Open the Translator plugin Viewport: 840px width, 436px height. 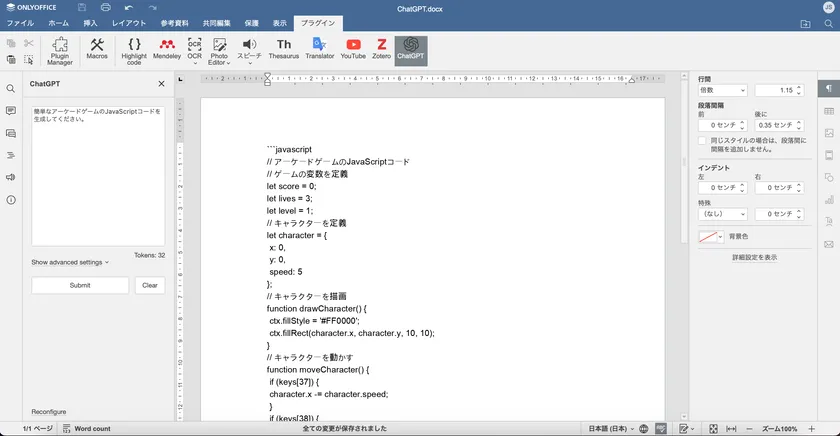click(x=320, y=50)
